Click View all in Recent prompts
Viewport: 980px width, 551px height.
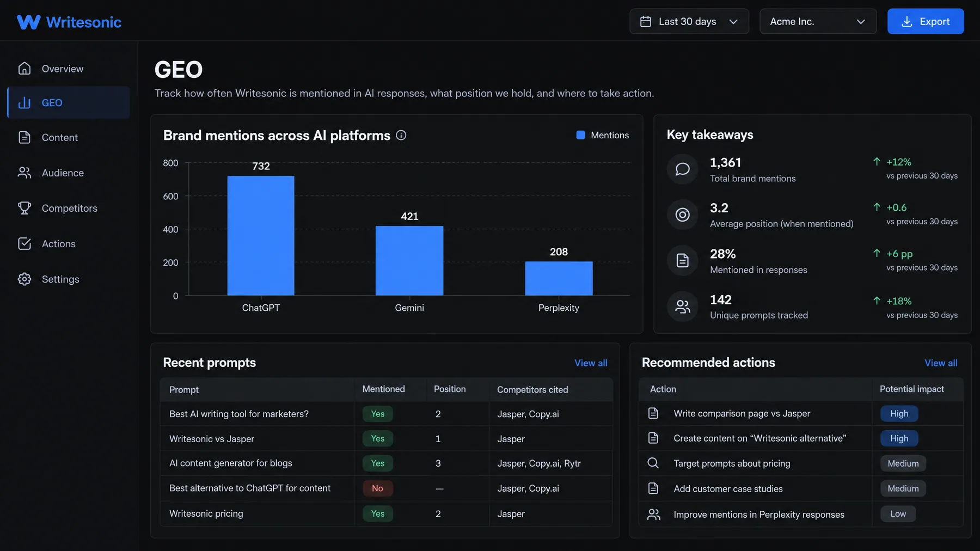tap(591, 363)
